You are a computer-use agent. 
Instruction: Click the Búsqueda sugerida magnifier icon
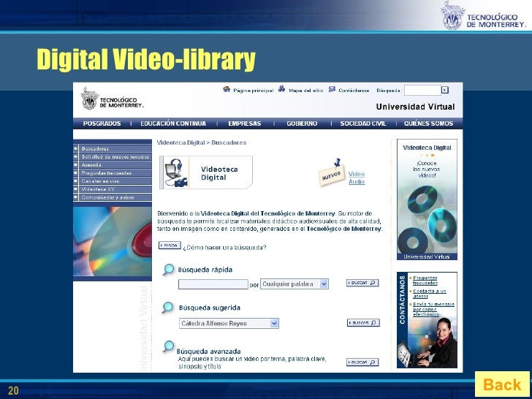point(167,308)
